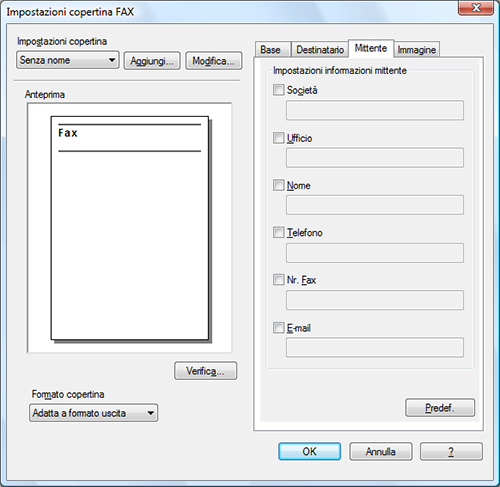Click the Società text field
Screen dimensions: 500x487
375,110
